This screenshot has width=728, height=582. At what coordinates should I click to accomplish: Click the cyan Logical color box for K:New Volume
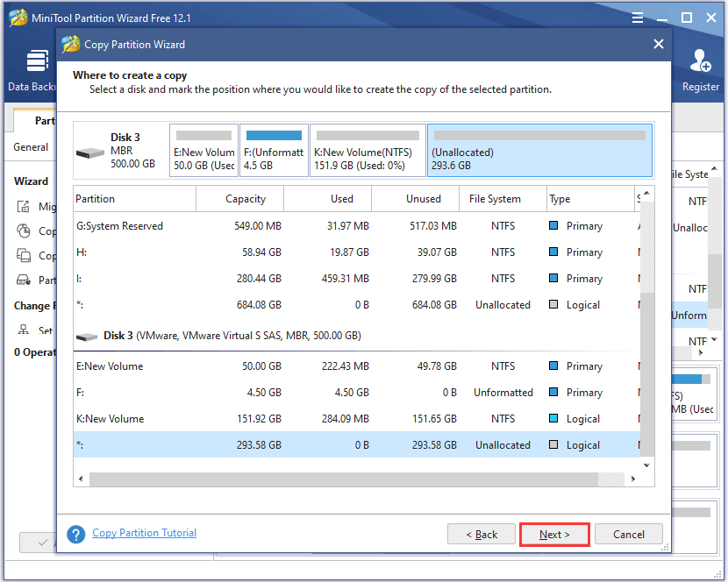coord(553,418)
